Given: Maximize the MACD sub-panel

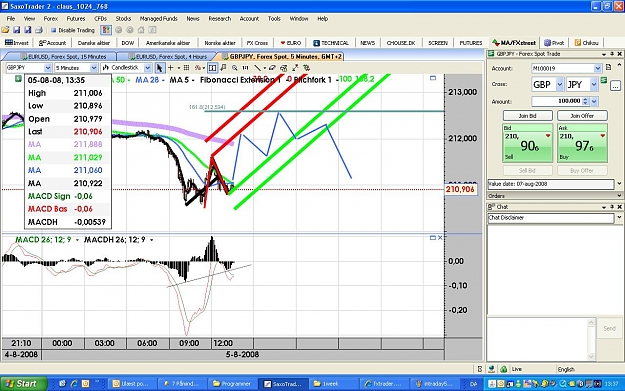Looking at the screenshot, I should click(x=432, y=238).
